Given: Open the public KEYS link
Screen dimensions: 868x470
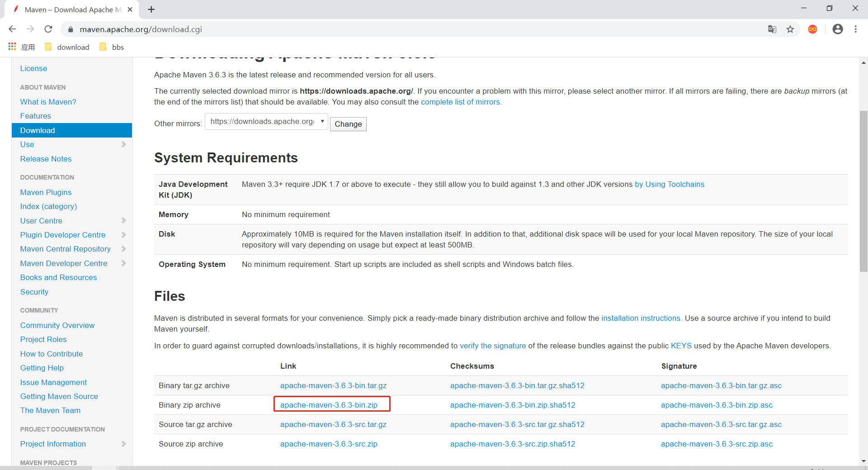Looking at the screenshot, I should [x=681, y=346].
